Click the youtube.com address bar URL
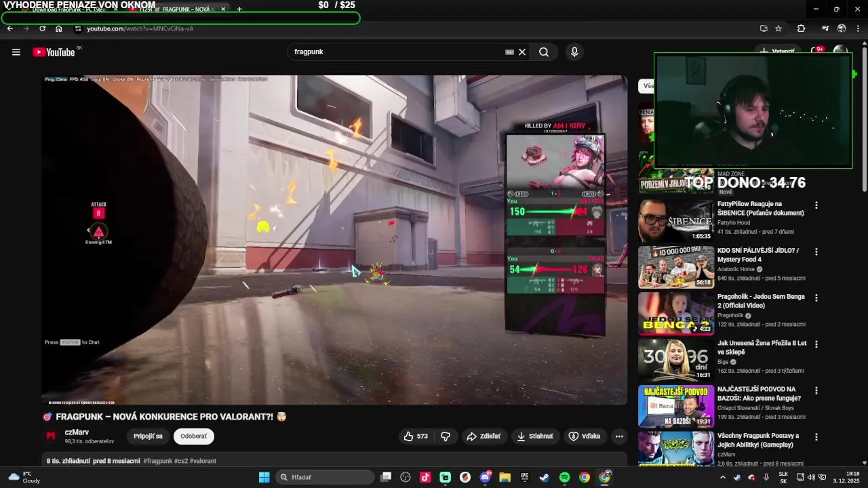Viewport: 868px width, 488px height. click(140, 28)
